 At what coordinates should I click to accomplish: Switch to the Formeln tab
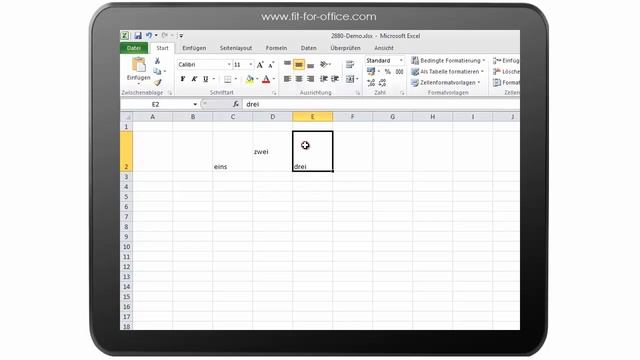pos(276,48)
